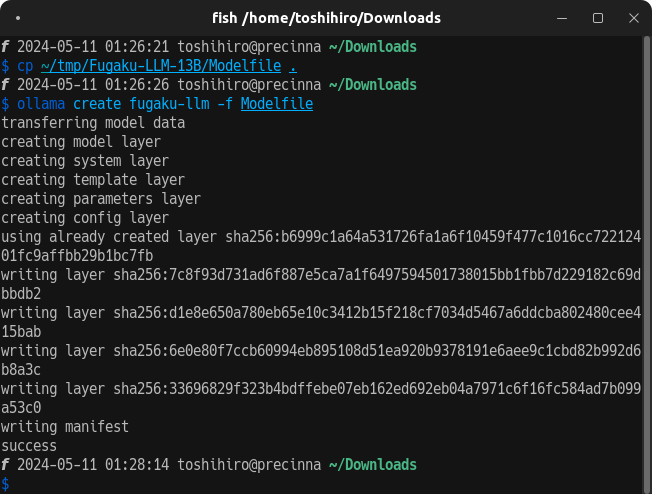Click '~/Downloads' in the 01:28:14 prompt
Image resolution: width=652 pixels, height=494 pixels.
[373, 464]
